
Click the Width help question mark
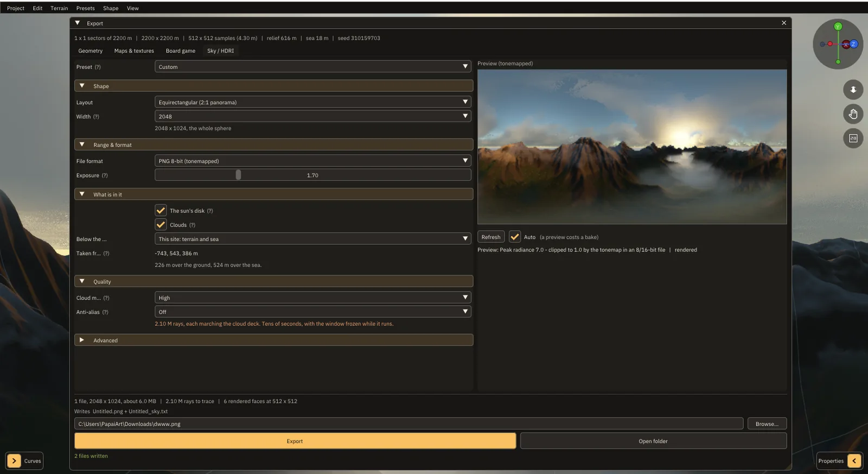click(x=96, y=117)
